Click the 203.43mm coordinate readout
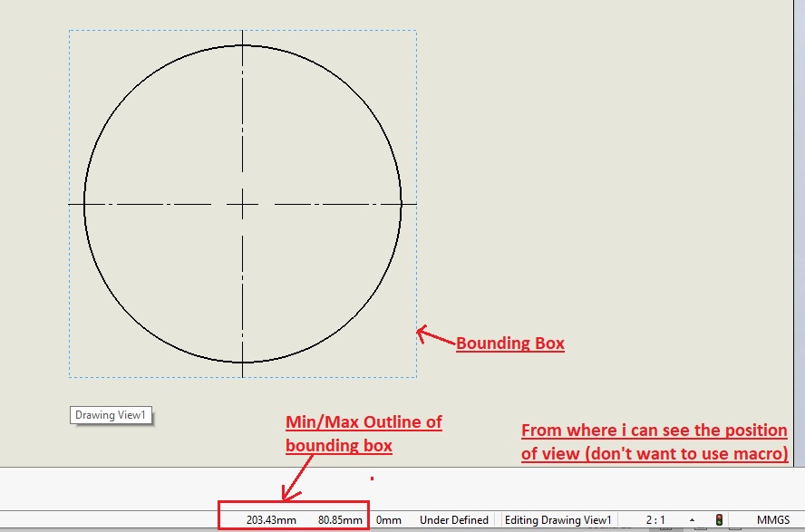Screen dimensions: 805x532 pyautogui.click(x=271, y=519)
